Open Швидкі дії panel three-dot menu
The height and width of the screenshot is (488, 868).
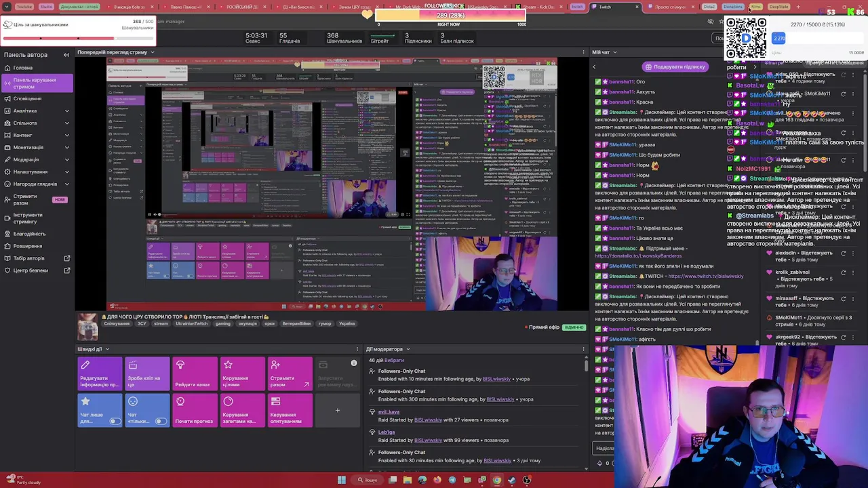click(x=357, y=349)
